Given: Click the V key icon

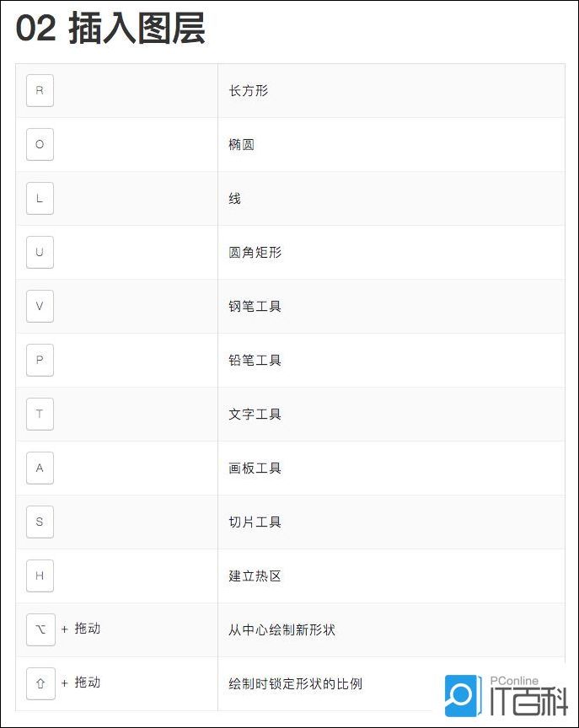Looking at the screenshot, I should click(x=40, y=306).
